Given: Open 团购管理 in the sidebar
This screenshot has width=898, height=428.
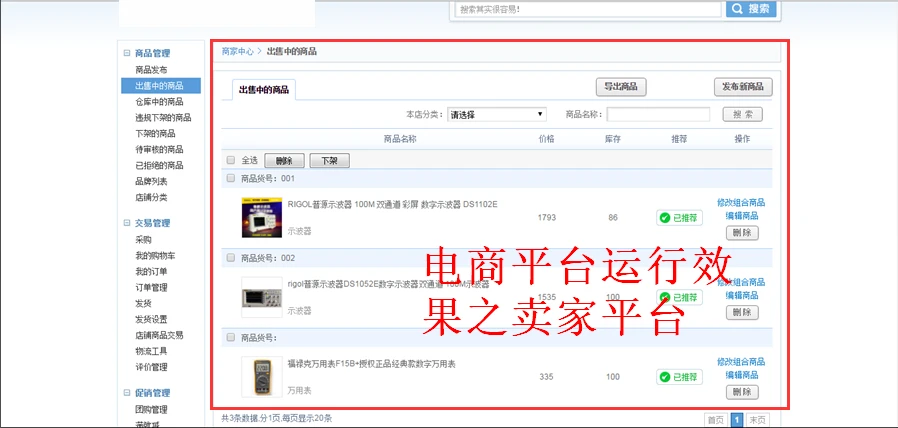Looking at the screenshot, I should coord(151,410).
